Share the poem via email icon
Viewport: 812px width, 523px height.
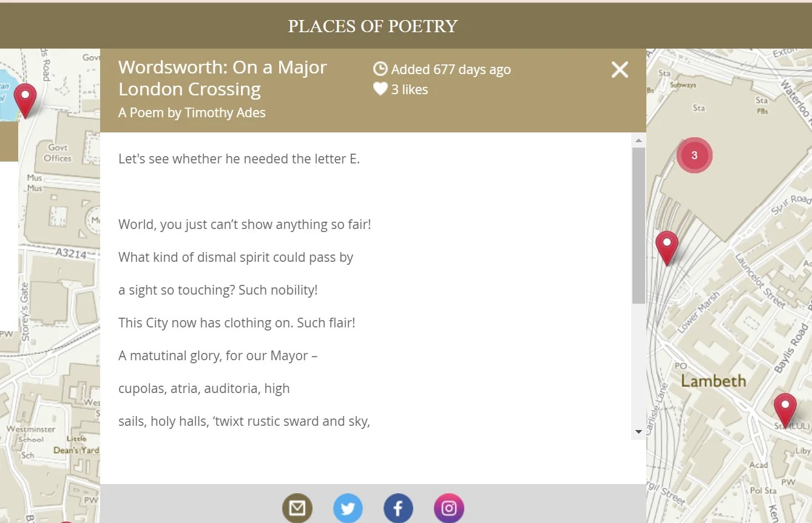[297, 508]
